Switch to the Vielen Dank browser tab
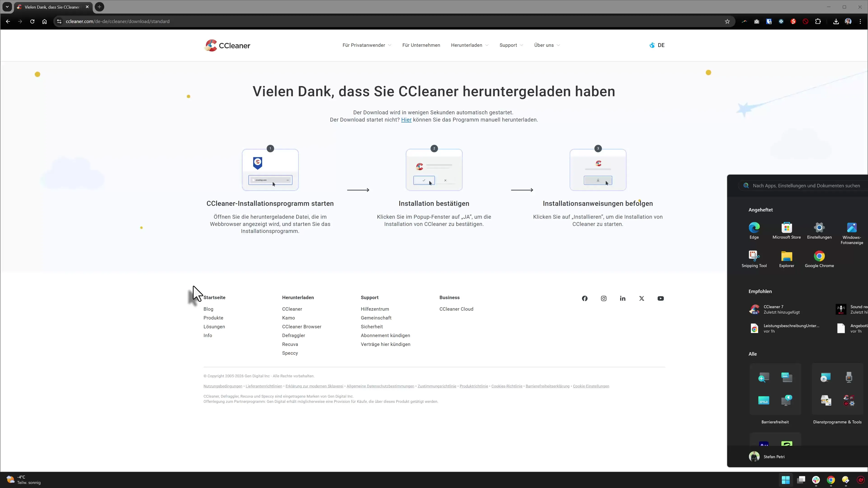This screenshot has width=868, height=488. 51,7
